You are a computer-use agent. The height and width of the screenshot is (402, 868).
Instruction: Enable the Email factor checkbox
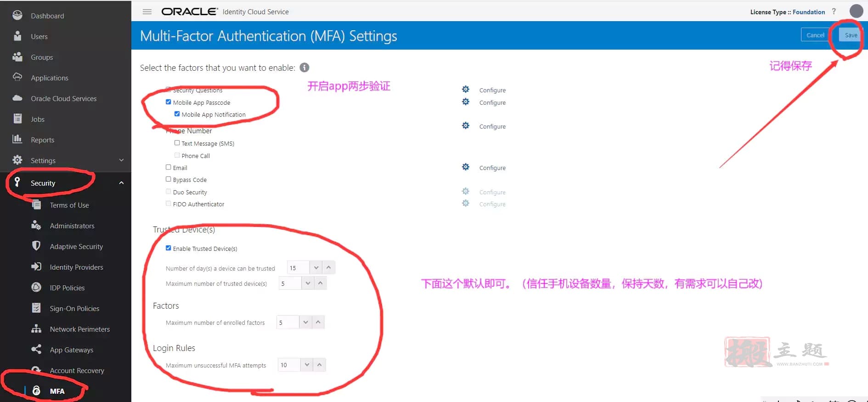tap(169, 167)
